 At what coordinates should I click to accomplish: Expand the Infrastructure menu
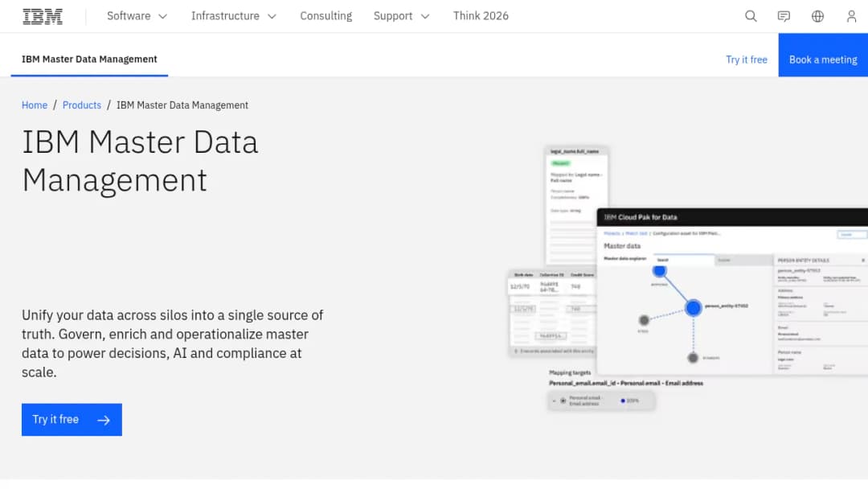point(234,16)
